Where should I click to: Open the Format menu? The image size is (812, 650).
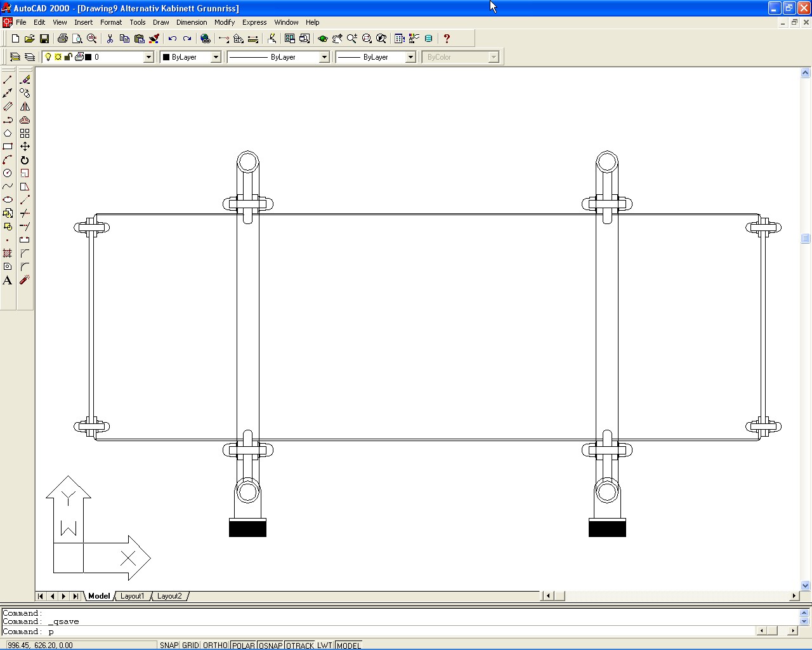[111, 22]
